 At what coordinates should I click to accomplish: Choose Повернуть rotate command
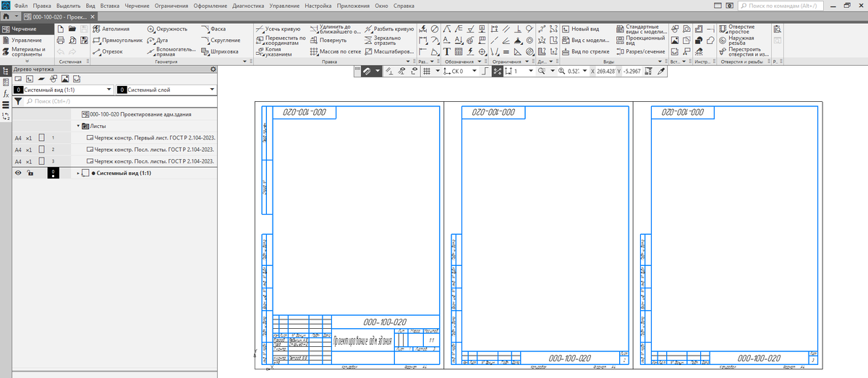click(328, 40)
